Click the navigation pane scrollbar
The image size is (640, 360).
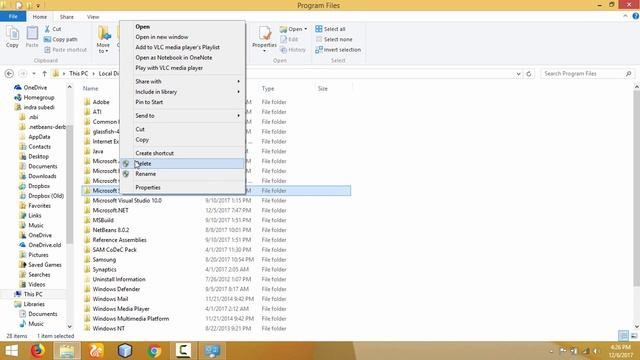(69, 184)
